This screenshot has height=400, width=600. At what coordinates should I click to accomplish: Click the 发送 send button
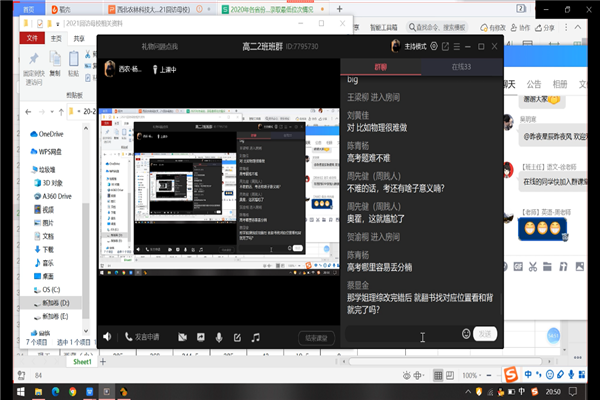(485, 334)
